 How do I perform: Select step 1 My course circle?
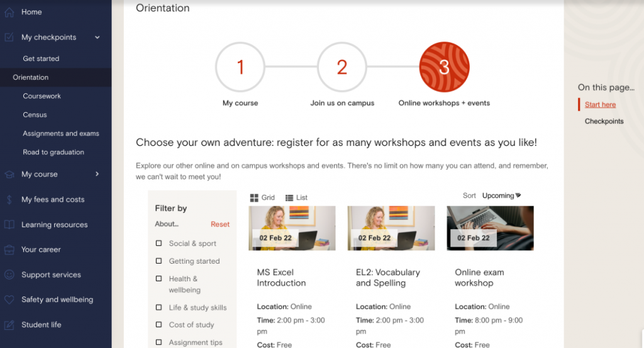coord(240,67)
